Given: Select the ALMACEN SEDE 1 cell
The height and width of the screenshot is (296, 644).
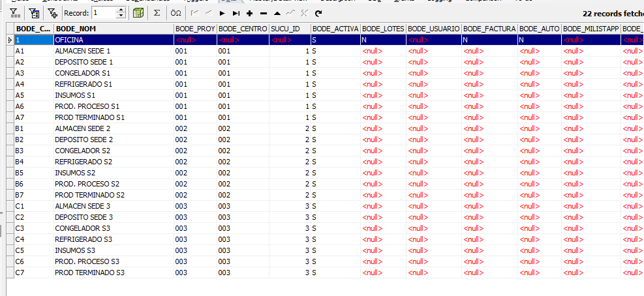Looking at the screenshot, I should [x=114, y=51].
